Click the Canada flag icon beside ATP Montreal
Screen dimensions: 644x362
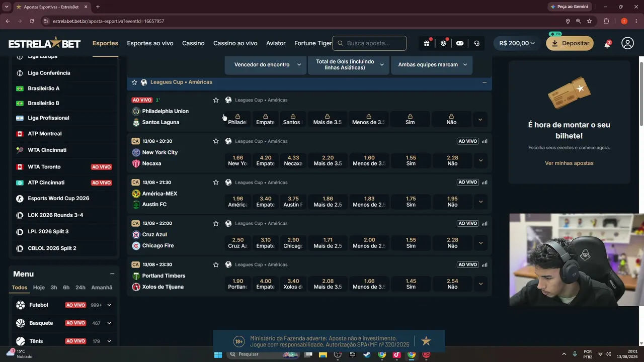coord(20,134)
